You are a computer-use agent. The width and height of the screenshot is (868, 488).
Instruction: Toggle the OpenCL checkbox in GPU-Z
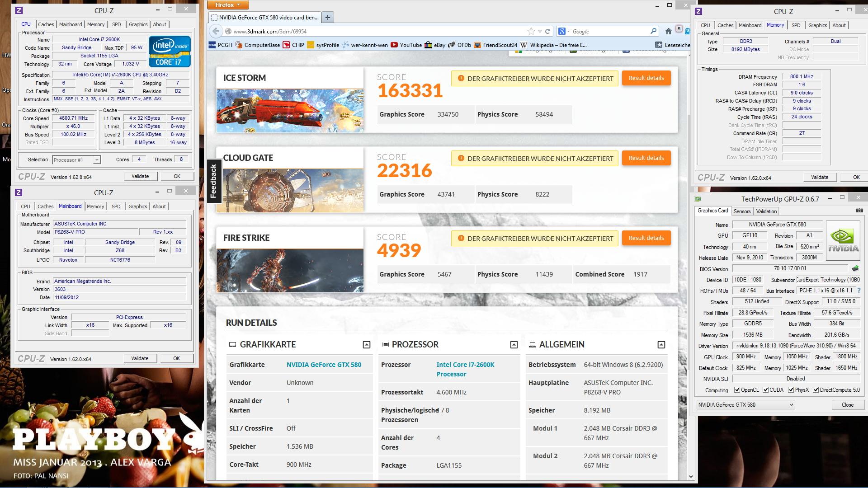(x=737, y=389)
